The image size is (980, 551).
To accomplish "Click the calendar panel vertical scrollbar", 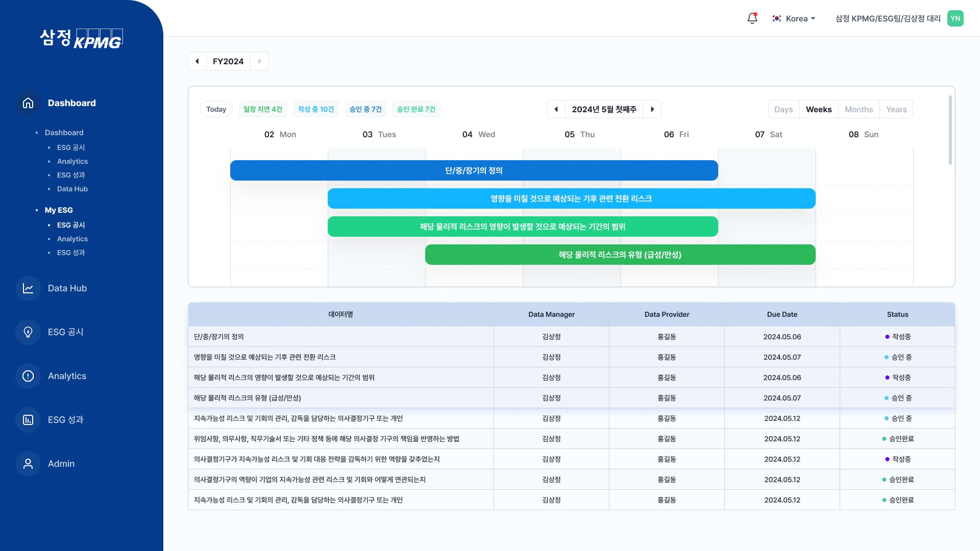I will (x=950, y=130).
